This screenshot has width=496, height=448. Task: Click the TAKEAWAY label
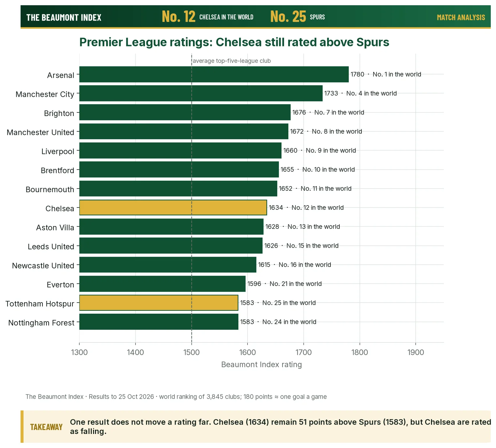click(46, 427)
